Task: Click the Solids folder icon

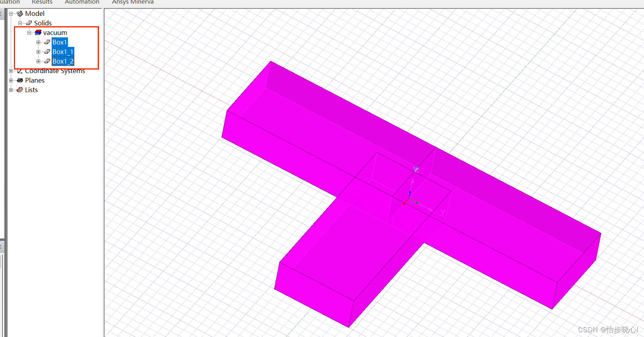Action: click(29, 23)
